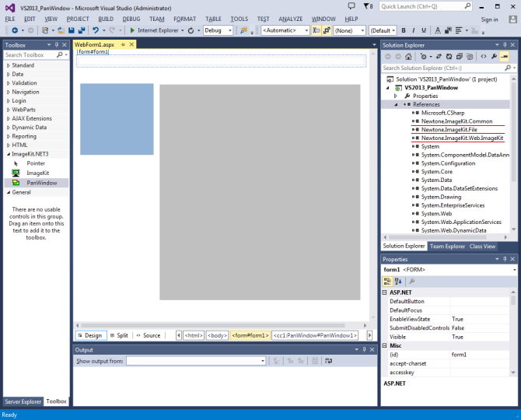
Task: Click Sync with Active Document icon
Action: coord(439,57)
